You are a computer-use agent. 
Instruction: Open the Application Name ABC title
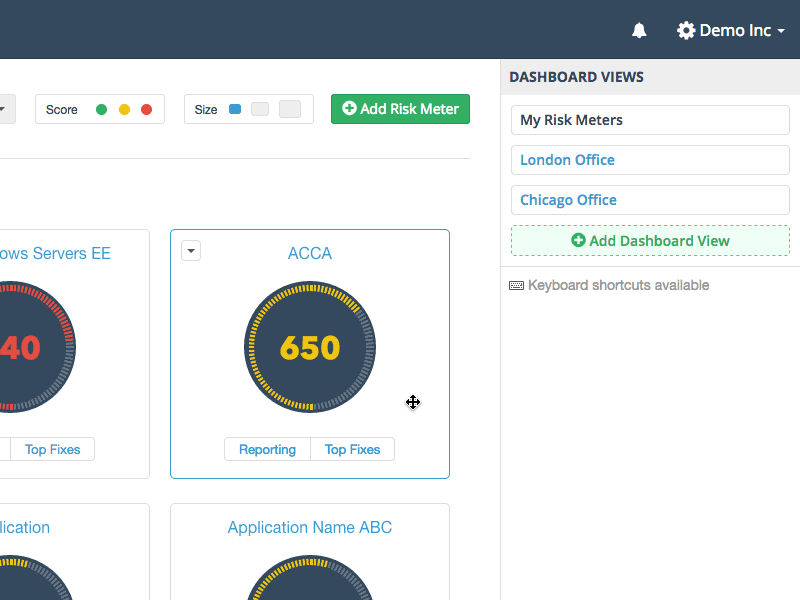pos(310,528)
